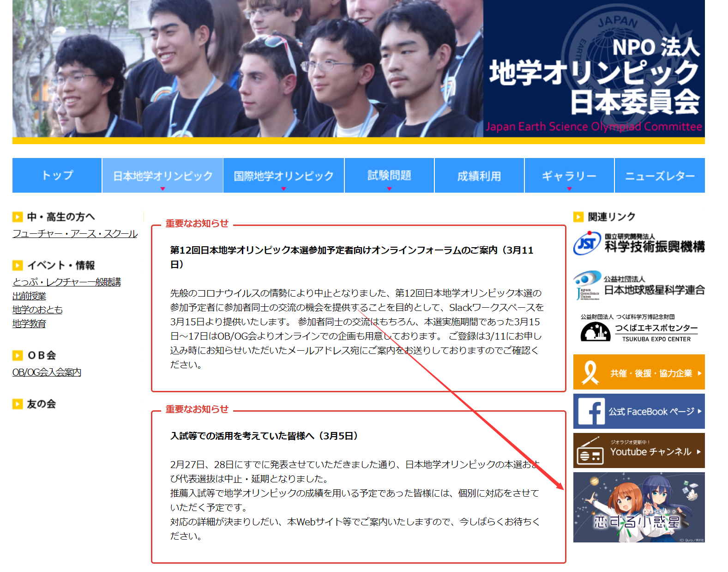This screenshot has width=728, height=572.
Task: Go to the 成績利用 page
Action: [x=479, y=175]
